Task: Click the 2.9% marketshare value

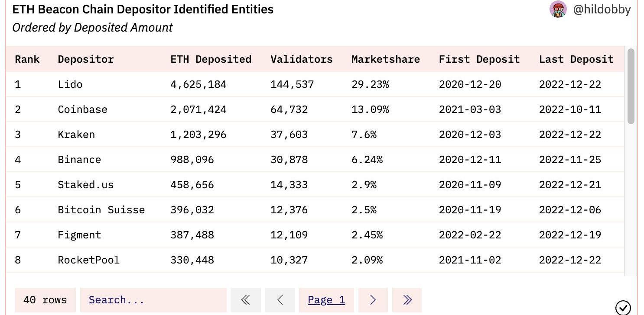Action: (x=364, y=185)
